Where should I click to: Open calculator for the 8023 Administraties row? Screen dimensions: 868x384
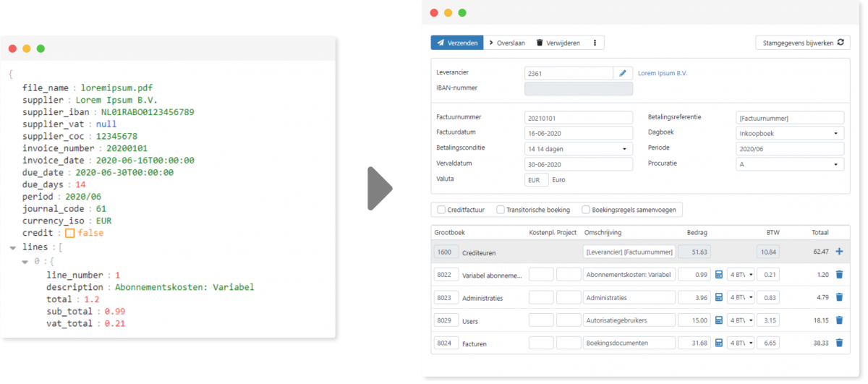[x=719, y=297]
